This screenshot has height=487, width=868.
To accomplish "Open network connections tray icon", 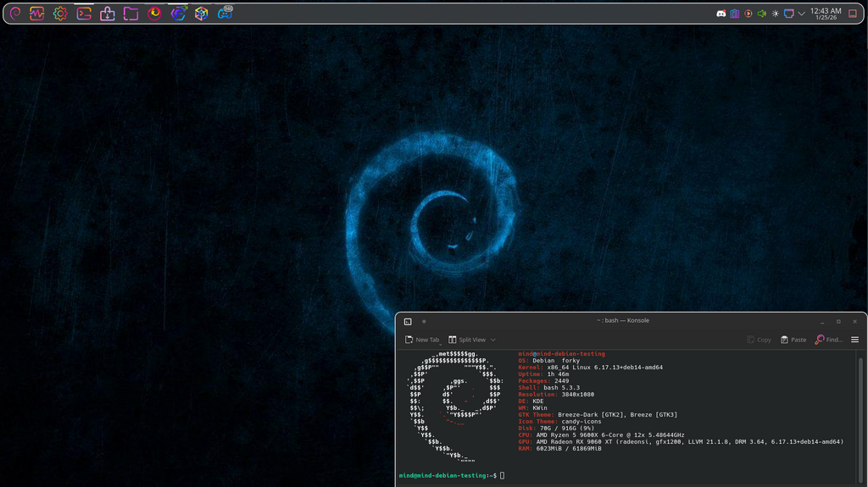I will [x=789, y=14].
